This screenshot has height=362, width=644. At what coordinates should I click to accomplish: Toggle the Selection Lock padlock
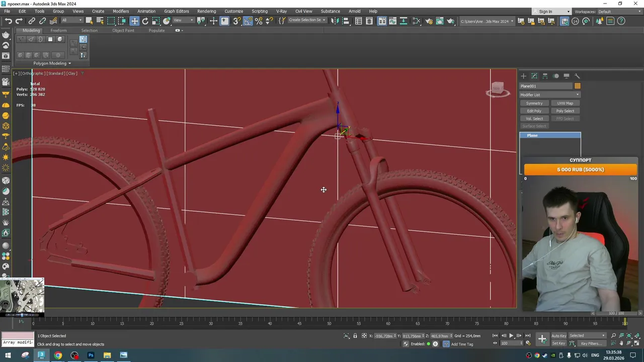tap(355, 335)
